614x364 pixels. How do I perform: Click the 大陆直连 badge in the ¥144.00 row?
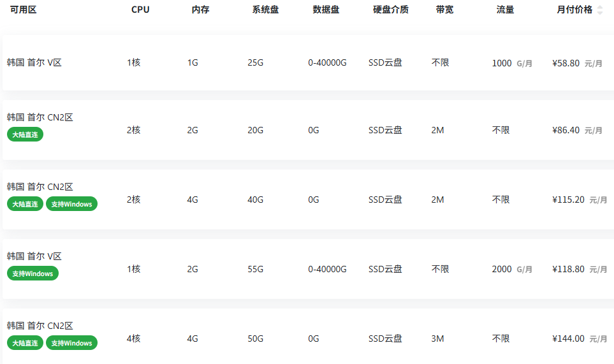(25, 343)
